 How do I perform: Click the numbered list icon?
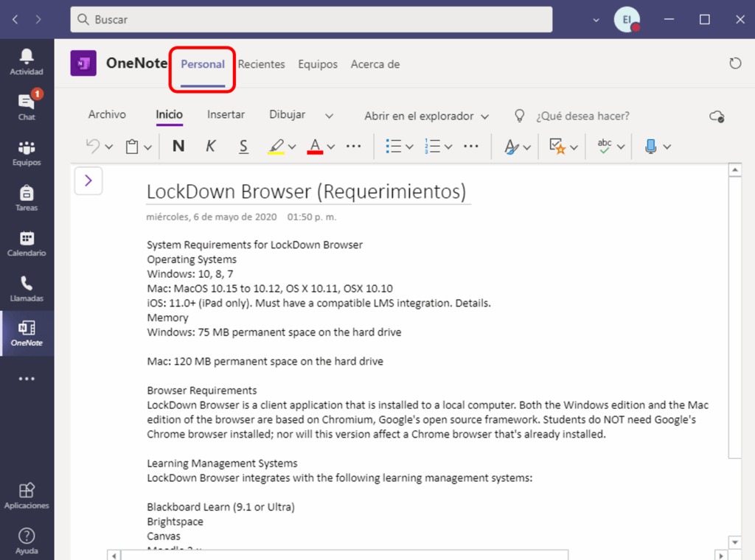pos(432,147)
